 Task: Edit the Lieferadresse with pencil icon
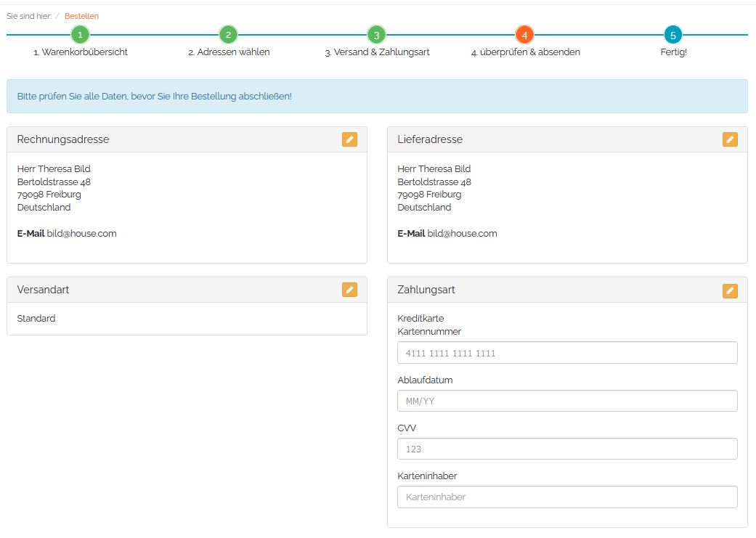pyautogui.click(x=730, y=139)
